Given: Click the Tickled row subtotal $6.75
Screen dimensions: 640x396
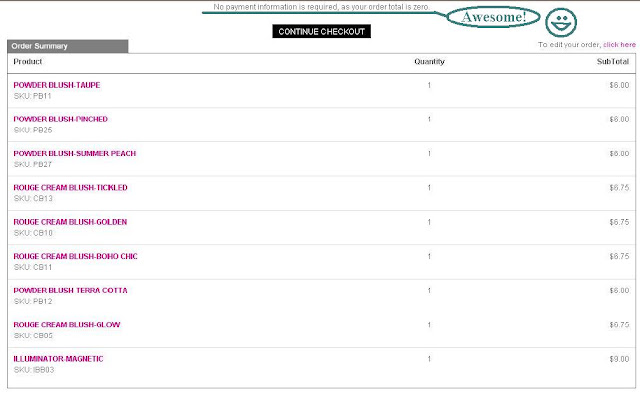Looking at the screenshot, I should click(x=619, y=188).
